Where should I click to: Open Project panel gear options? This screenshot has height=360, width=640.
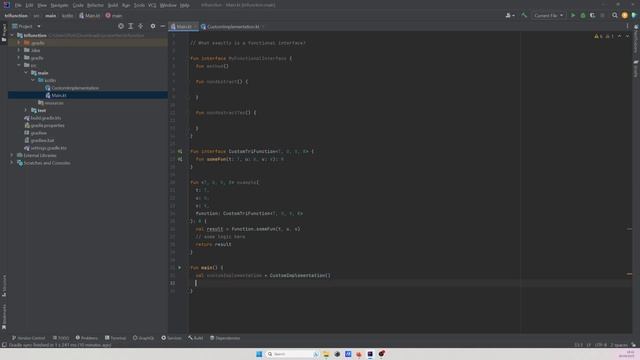(153, 26)
